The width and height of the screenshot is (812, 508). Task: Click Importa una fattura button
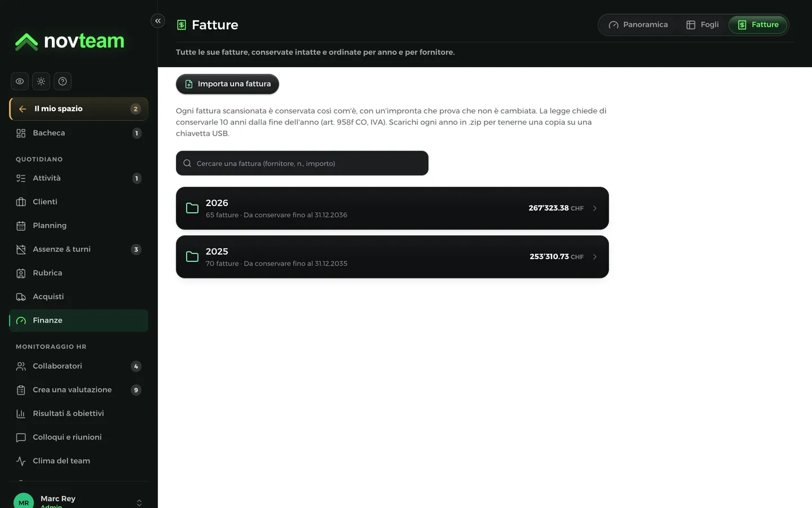tap(227, 84)
